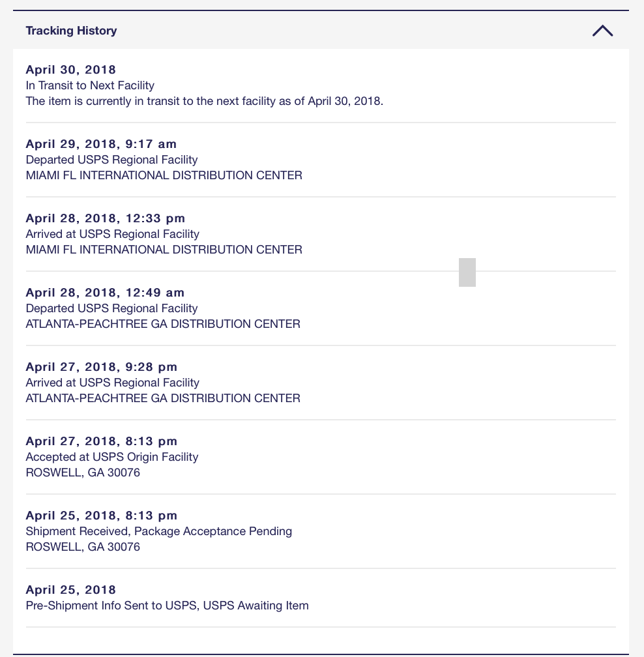Click Atlanta-Peachtree arrival location text
Viewport: 644px width, 657px height.
click(x=163, y=398)
